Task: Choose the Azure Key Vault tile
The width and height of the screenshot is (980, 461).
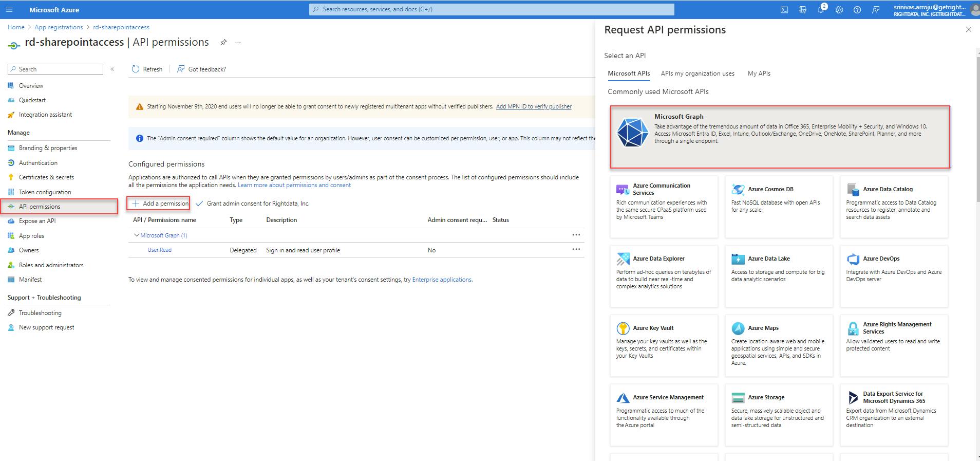Action: click(664, 345)
